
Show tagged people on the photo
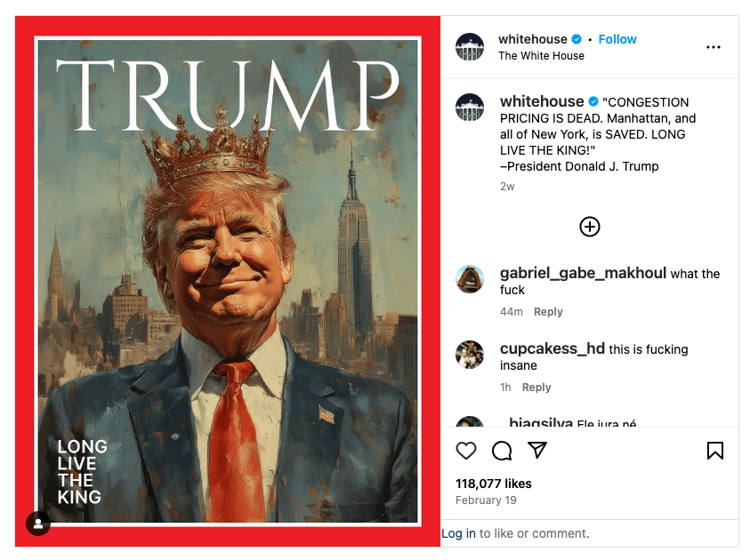coord(38,524)
